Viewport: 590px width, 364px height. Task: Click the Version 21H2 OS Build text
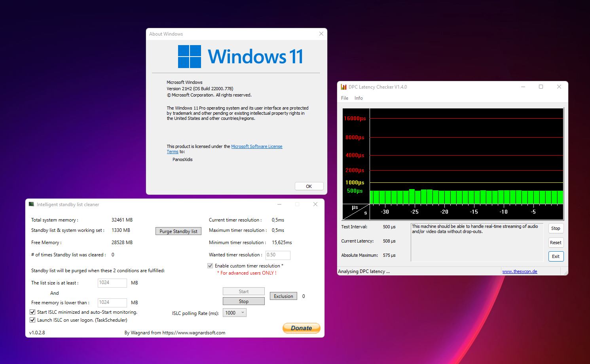[x=200, y=89]
